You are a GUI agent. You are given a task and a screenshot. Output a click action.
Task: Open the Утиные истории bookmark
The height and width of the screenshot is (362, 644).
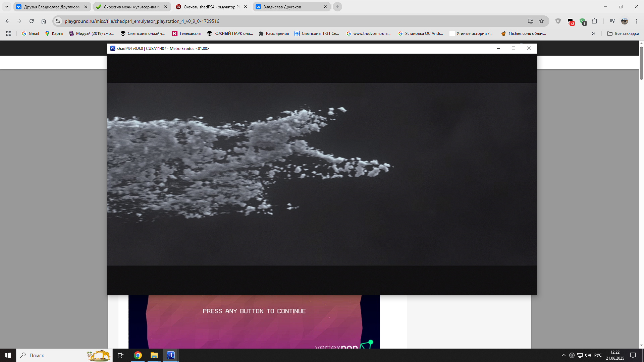coord(471,34)
